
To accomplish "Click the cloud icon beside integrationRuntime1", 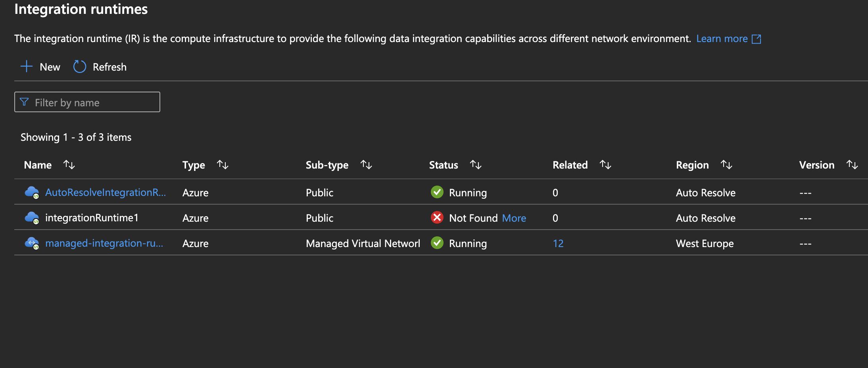I will (32, 218).
